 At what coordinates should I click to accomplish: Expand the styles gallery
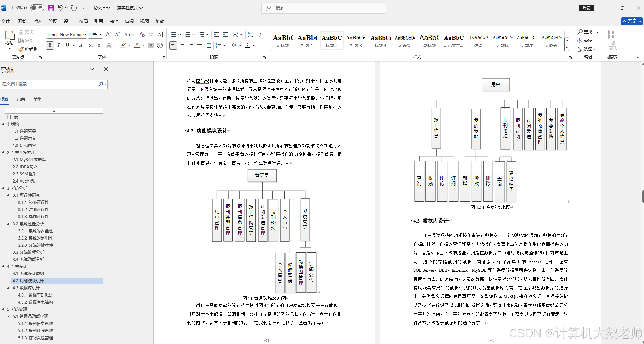click(567, 48)
